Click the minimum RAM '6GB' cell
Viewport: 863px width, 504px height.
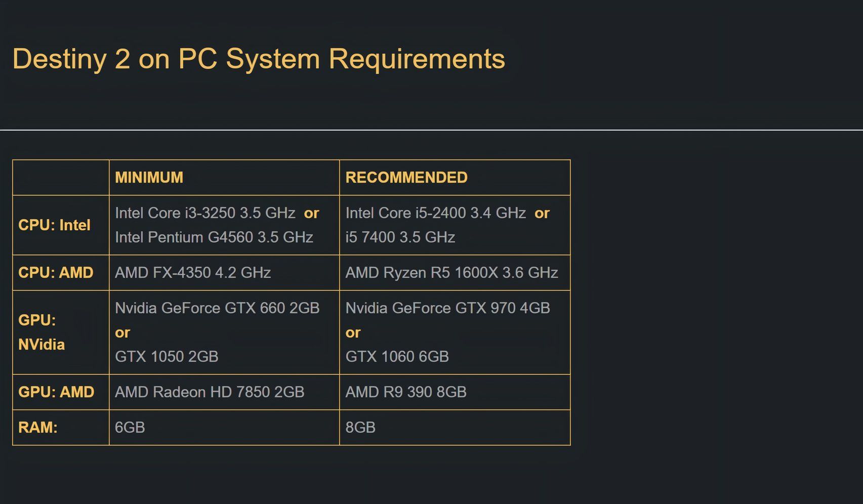coord(224,428)
